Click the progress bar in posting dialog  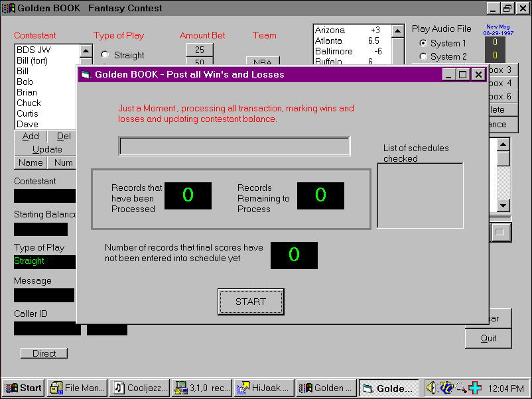[234, 146]
